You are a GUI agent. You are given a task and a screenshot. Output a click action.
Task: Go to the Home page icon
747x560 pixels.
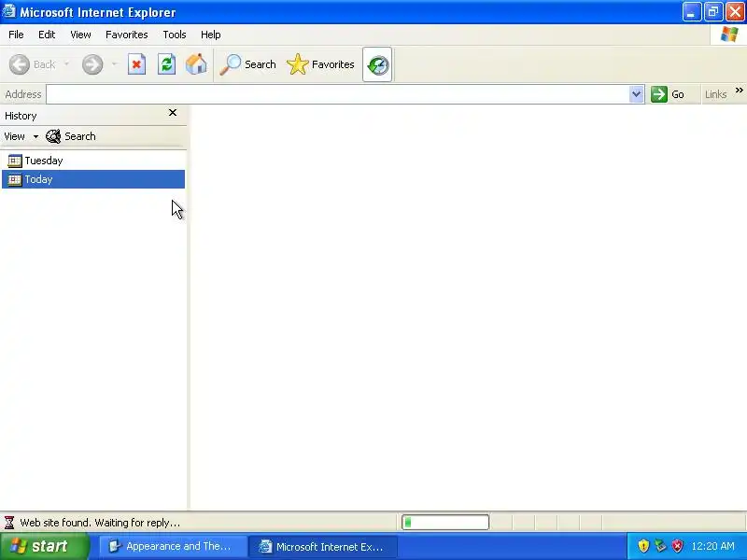[196, 64]
